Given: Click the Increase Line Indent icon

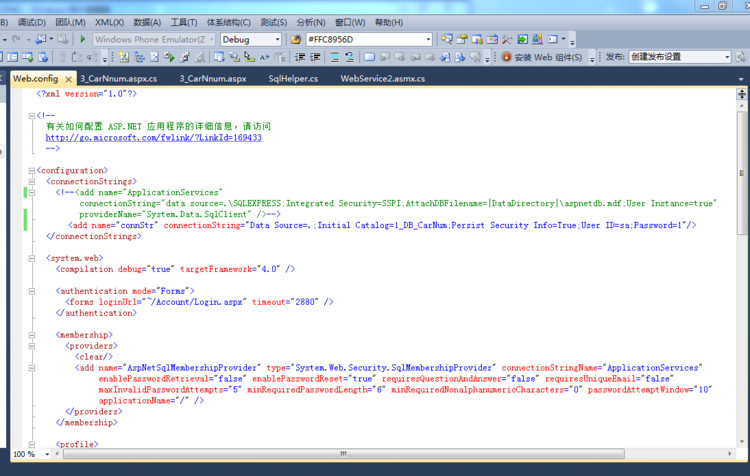Looking at the screenshot, I should click(x=315, y=57).
